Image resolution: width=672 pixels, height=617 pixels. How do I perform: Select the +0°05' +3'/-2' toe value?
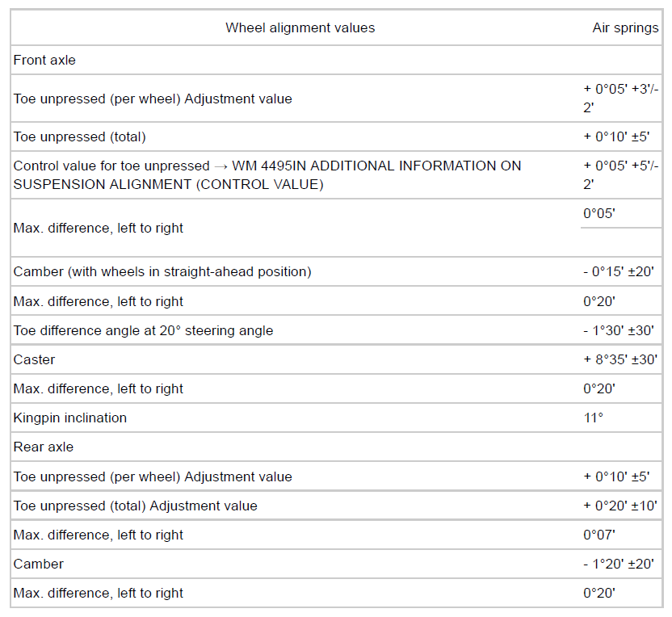(620, 99)
